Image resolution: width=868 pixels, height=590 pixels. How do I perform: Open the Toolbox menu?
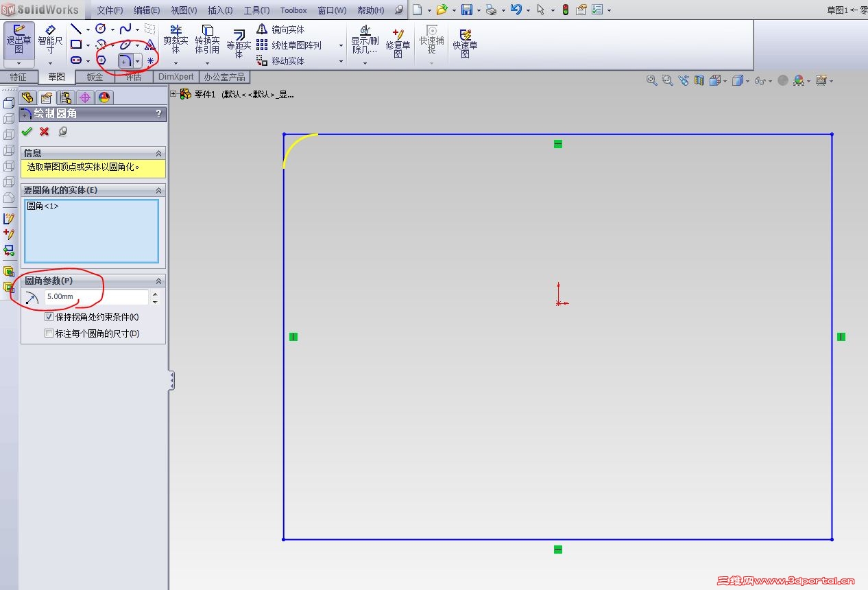(x=293, y=10)
